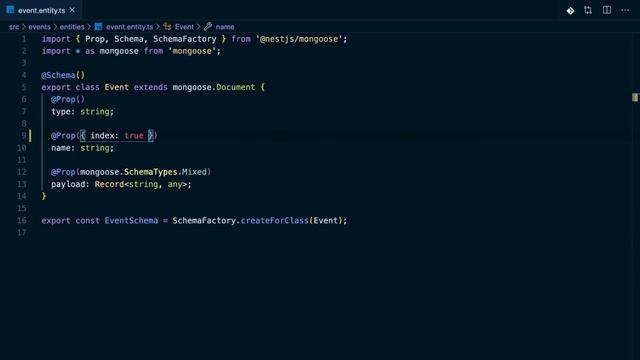640x360 pixels.
Task: Click the Event class breadcrumb
Action: pyautogui.click(x=184, y=27)
